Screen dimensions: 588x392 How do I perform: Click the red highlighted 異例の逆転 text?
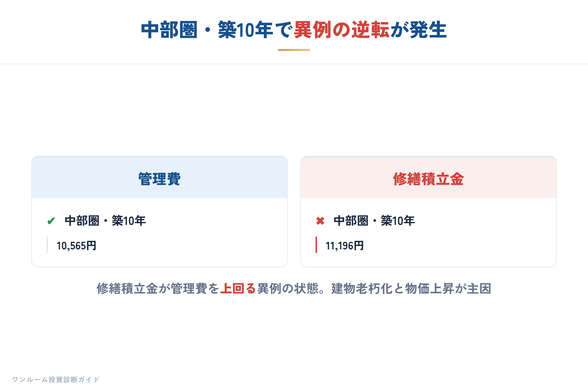[342, 30]
